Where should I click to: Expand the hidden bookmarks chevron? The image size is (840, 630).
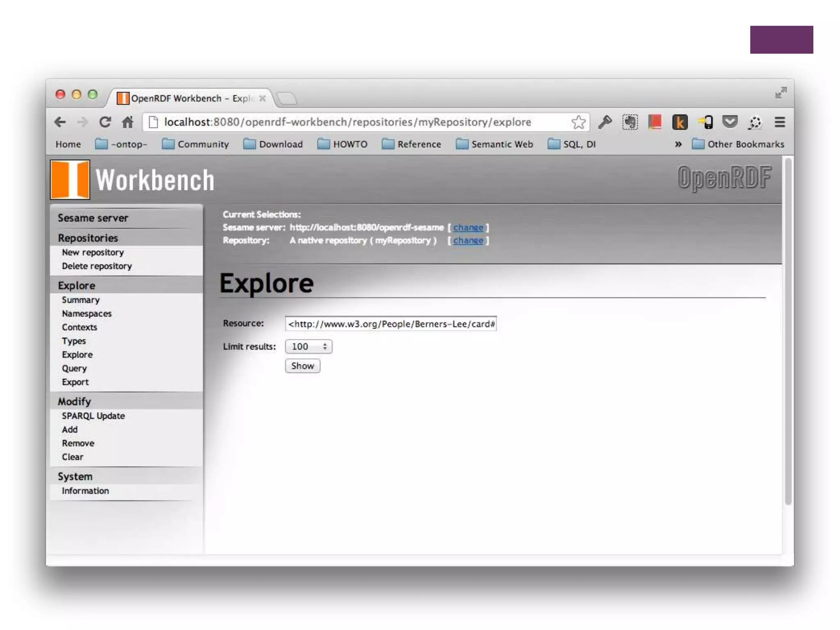678,144
